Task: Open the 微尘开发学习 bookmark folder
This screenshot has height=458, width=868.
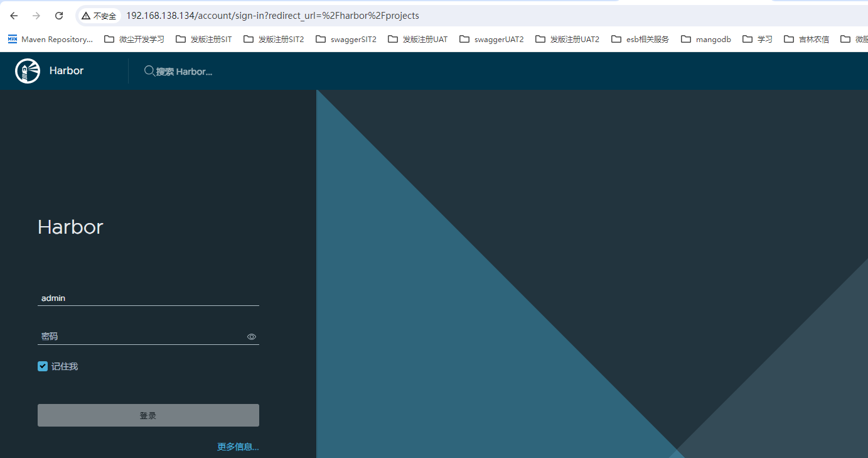Action: click(134, 39)
